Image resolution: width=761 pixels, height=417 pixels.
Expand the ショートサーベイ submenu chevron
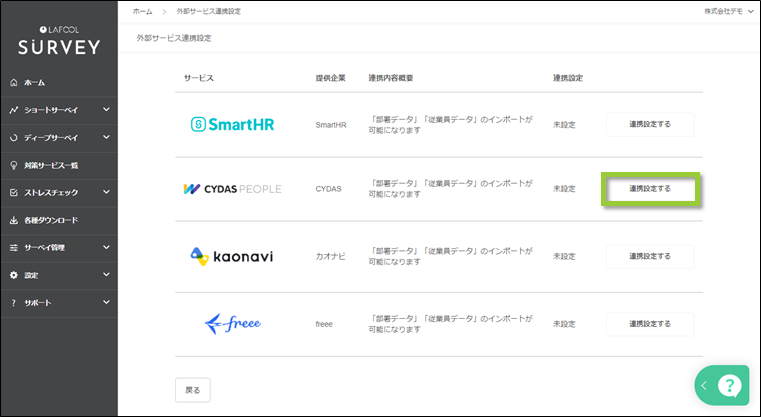pos(106,110)
